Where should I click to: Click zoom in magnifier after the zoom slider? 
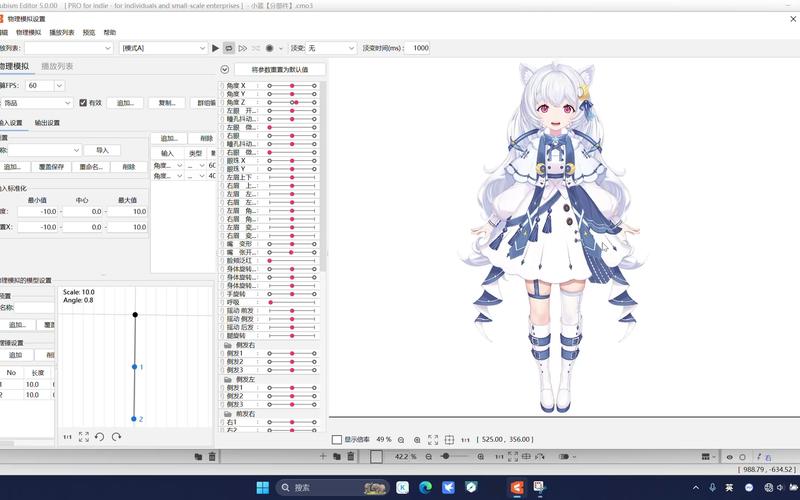click(x=481, y=457)
